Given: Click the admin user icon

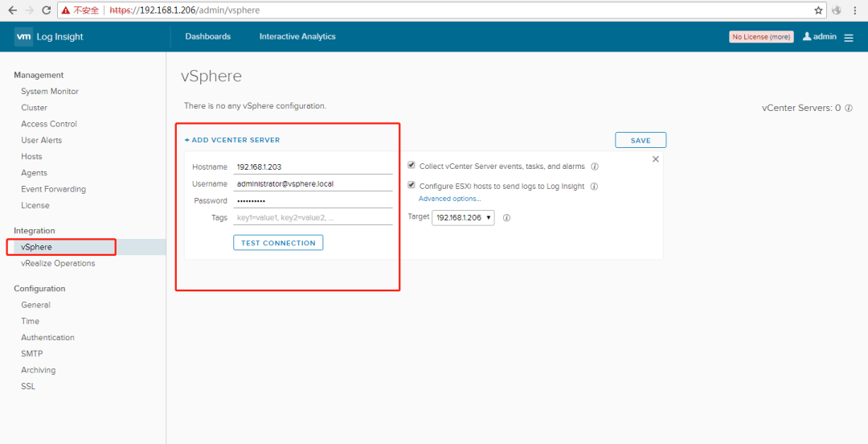Looking at the screenshot, I should point(807,36).
